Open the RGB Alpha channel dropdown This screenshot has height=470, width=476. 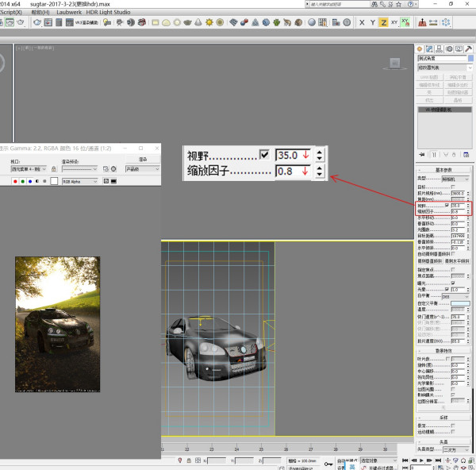click(x=80, y=181)
